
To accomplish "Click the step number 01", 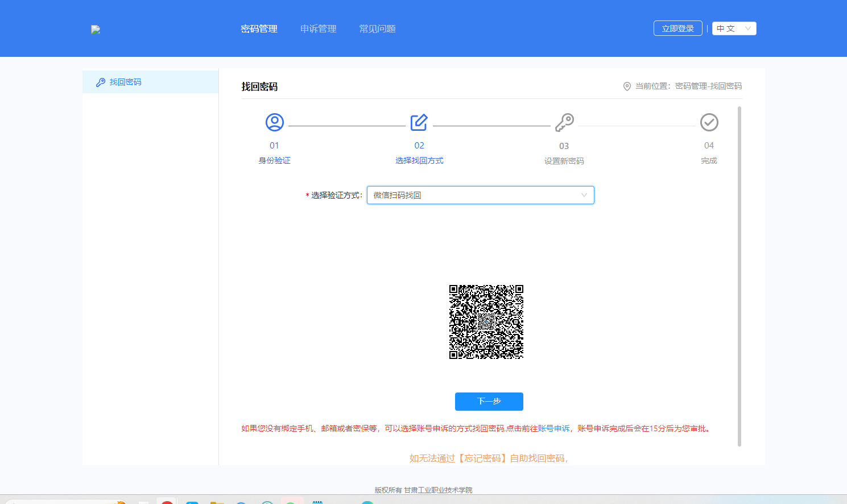I will pos(274,146).
